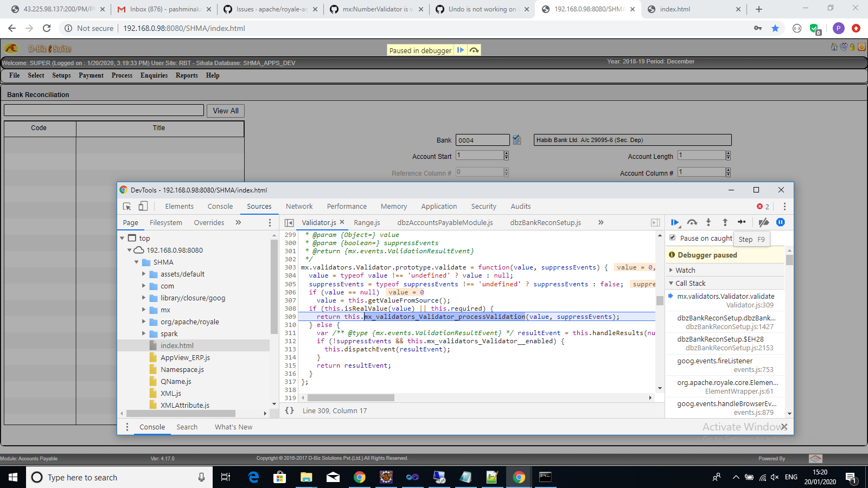Resume execution from the Paused in debugger banner
This screenshot has height=488, width=868.
pyautogui.click(x=460, y=50)
